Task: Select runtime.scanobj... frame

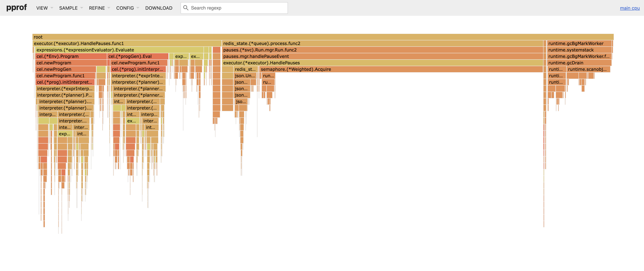Action: coord(588,69)
